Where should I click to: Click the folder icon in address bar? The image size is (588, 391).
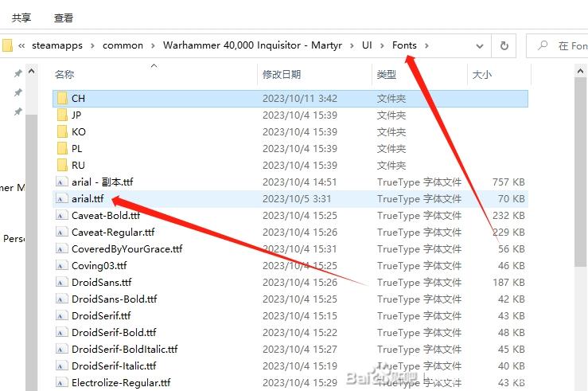[7, 45]
